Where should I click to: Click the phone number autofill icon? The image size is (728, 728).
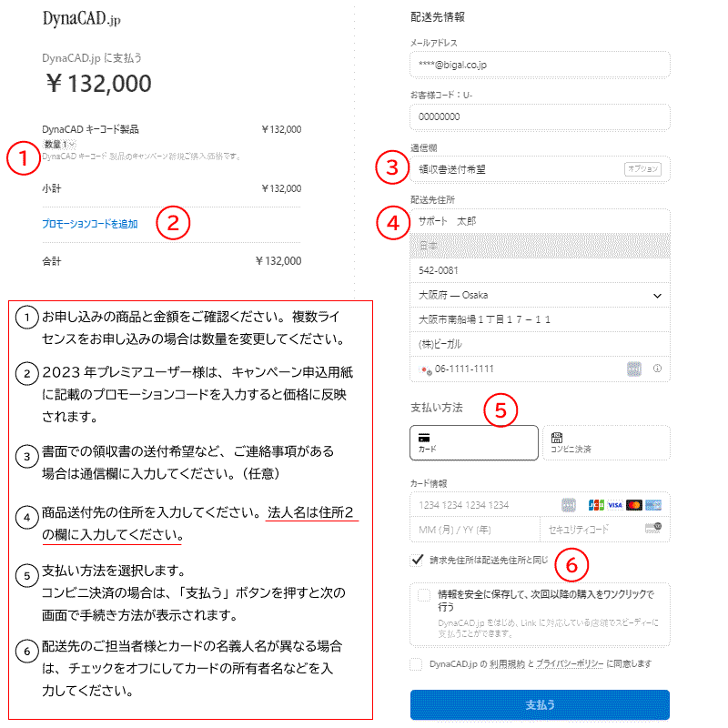[x=633, y=369]
